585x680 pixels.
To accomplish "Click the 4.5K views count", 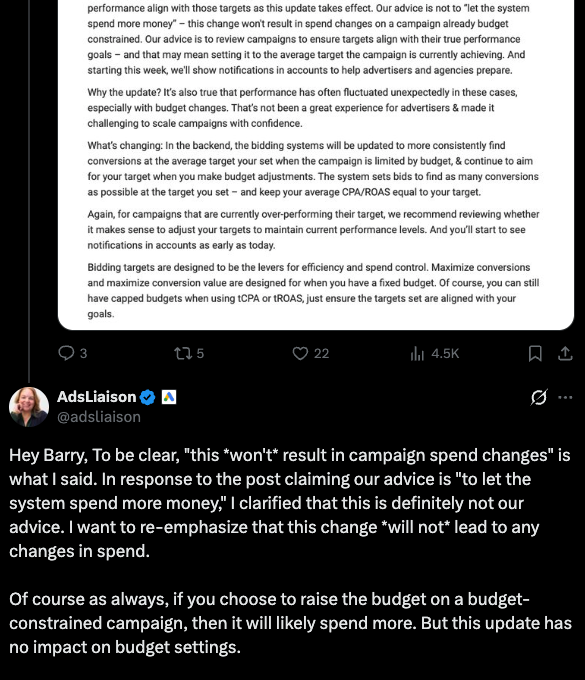I will (x=445, y=353).
